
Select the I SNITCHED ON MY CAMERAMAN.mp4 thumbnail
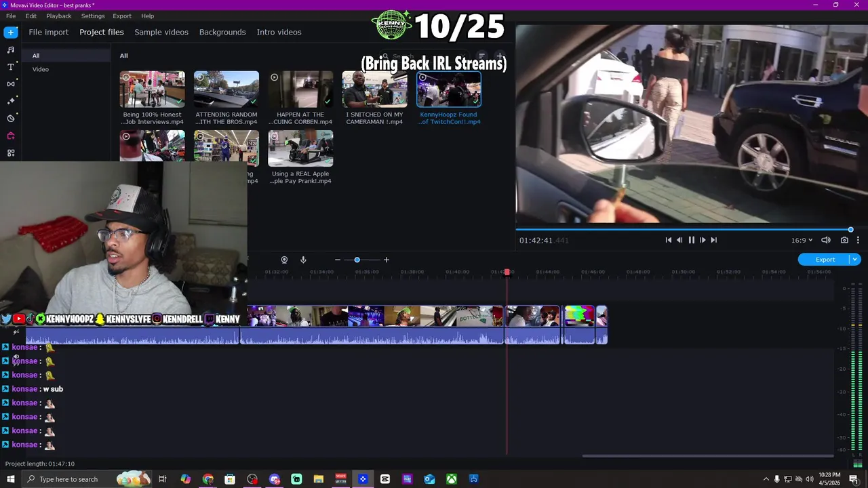[x=374, y=89]
